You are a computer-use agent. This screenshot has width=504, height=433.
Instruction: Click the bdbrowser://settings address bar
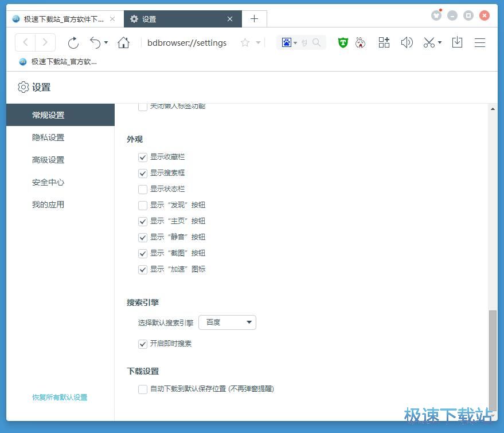[x=187, y=43]
